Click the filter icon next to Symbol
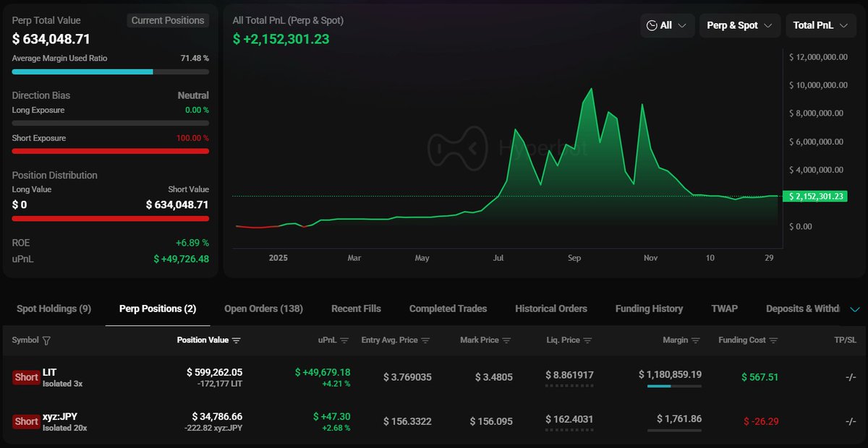The width and height of the screenshot is (868, 448). pyautogui.click(x=47, y=340)
